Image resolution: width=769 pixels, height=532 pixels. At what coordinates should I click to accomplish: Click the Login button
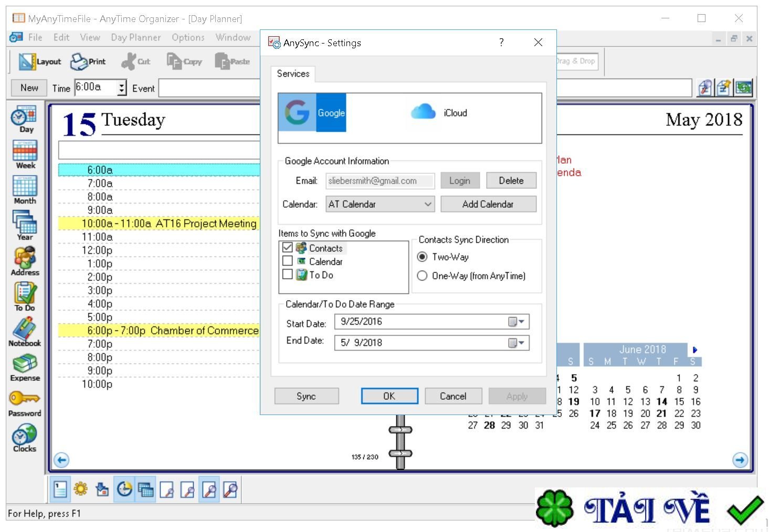[460, 180]
